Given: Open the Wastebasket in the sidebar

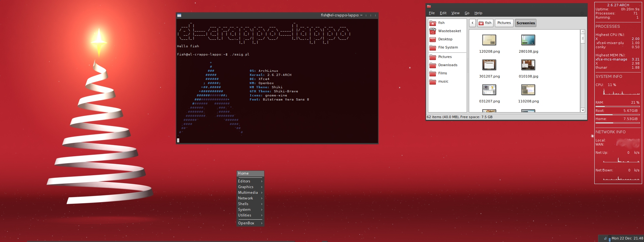Looking at the screenshot, I should (449, 31).
